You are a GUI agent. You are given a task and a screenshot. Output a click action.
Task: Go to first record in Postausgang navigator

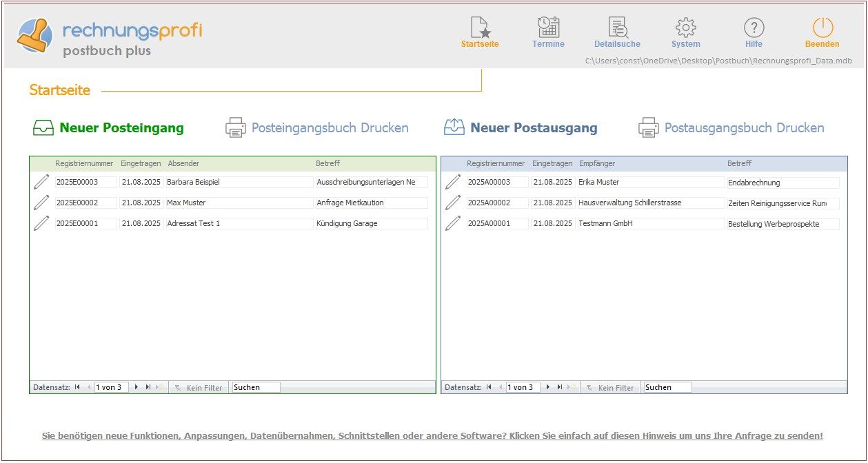tap(489, 387)
